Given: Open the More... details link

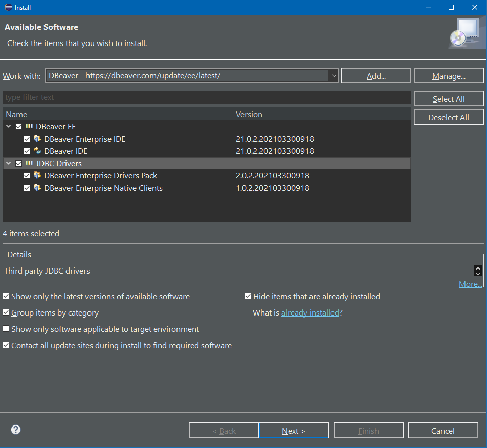Looking at the screenshot, I should coord(471,284).
